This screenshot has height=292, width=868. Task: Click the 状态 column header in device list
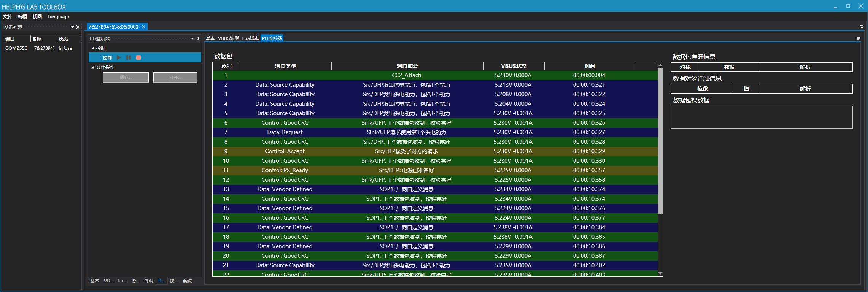tap(68, 39)
